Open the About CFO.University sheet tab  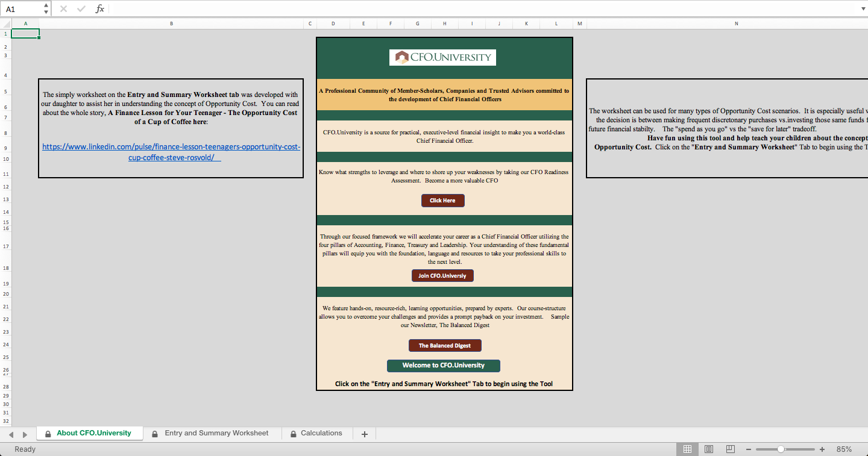(89, 433)
